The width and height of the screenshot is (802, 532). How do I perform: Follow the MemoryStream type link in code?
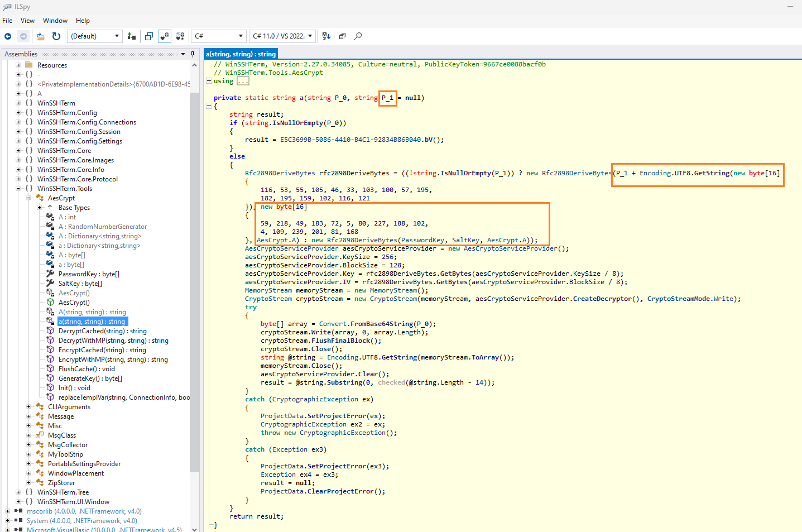268,290
